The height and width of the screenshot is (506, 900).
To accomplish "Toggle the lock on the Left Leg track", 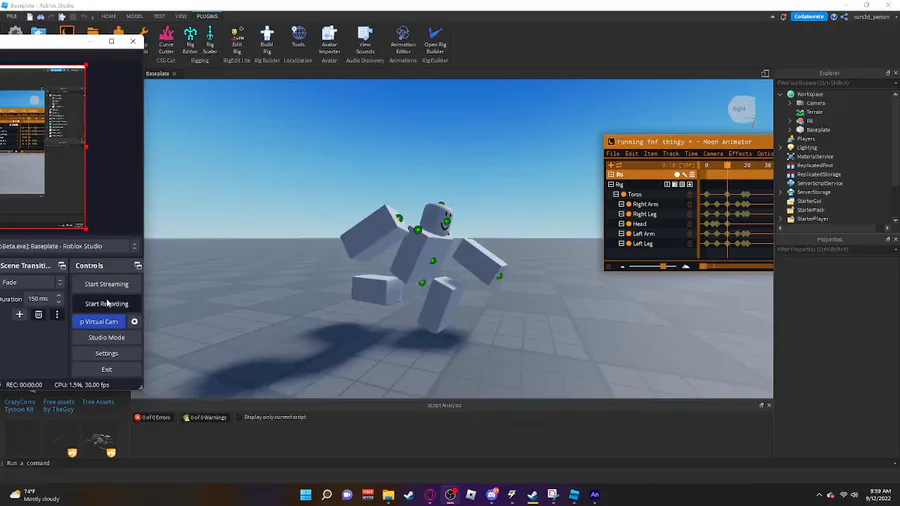I will 690,244.
